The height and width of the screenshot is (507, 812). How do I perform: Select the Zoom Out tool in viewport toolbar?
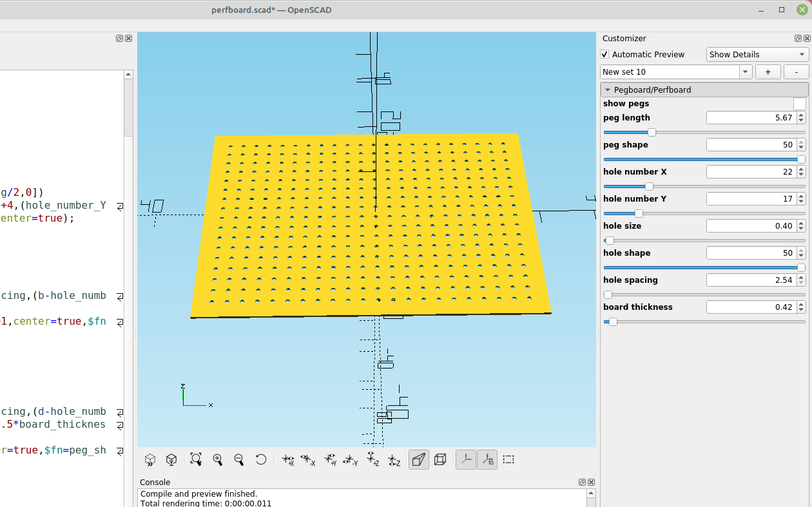pos(238,459)
